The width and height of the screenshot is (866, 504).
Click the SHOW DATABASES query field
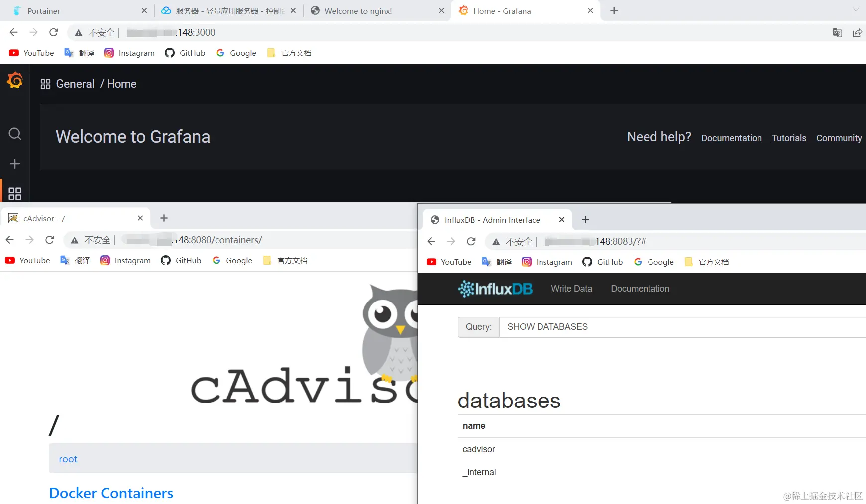click(x=683, y=327)
